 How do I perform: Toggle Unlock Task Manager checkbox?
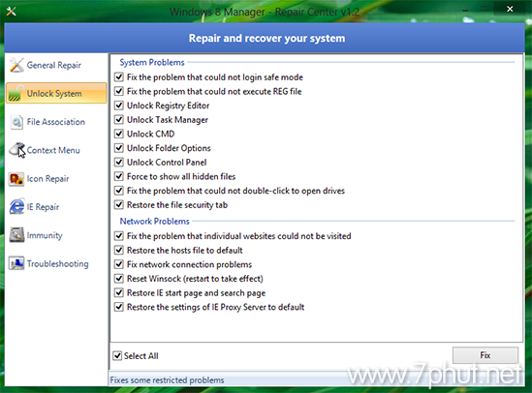coord(119,120)
